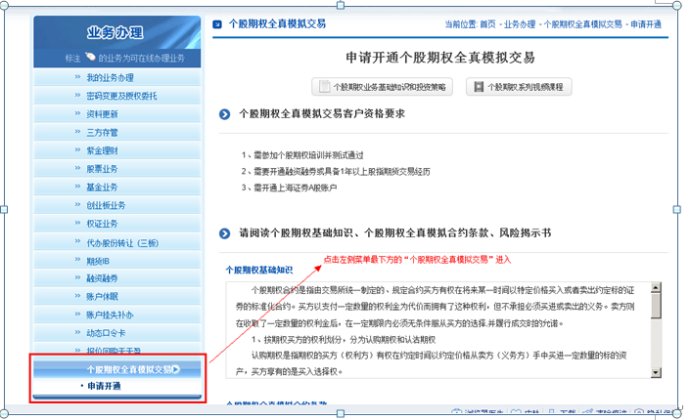This screenshot has height=420, width=690.
Task: Click the scroll-down arrow of knowledge text box
Action: click(x=656, y=373)
